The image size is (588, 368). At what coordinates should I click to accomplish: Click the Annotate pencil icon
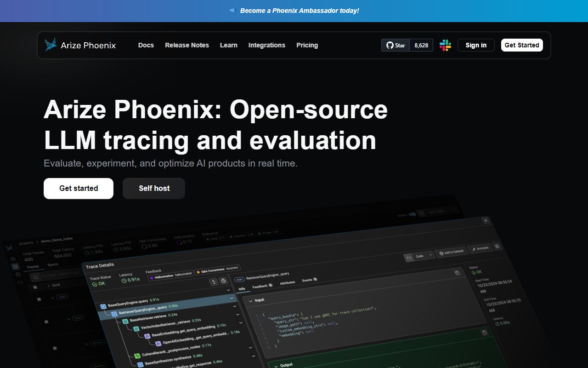(x=474, y=249)
